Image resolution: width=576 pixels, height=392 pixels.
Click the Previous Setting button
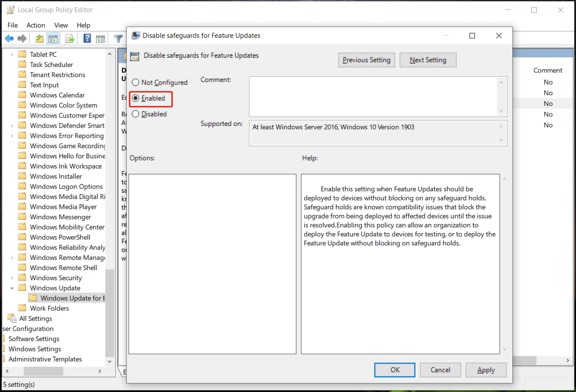tap(367, 60)
